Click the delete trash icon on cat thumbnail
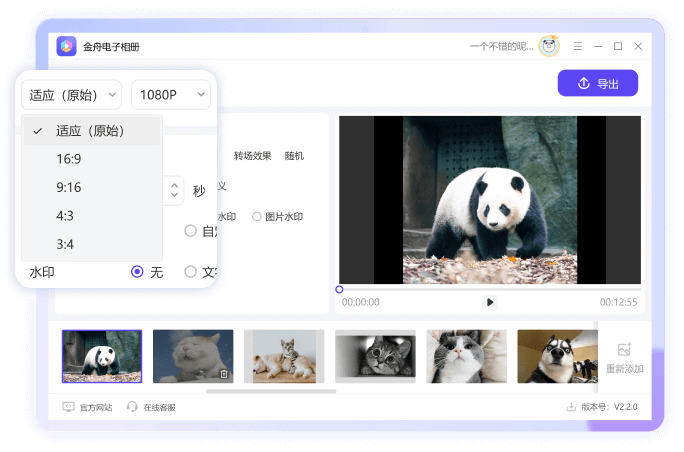 (224, 374)
